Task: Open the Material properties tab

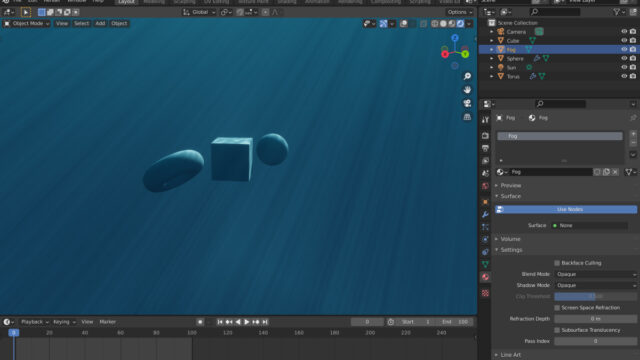Action: [x=485, y=277]
